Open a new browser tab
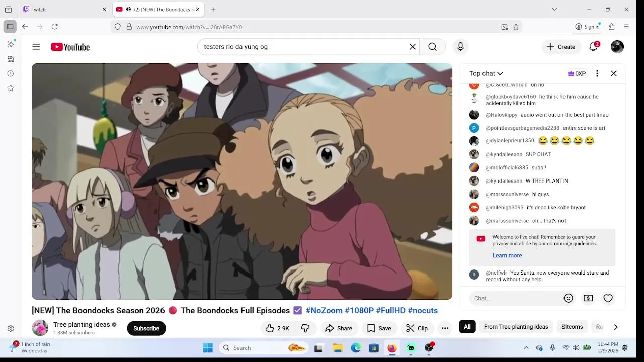The image size is (644, 362). click(x=213, y=9)
